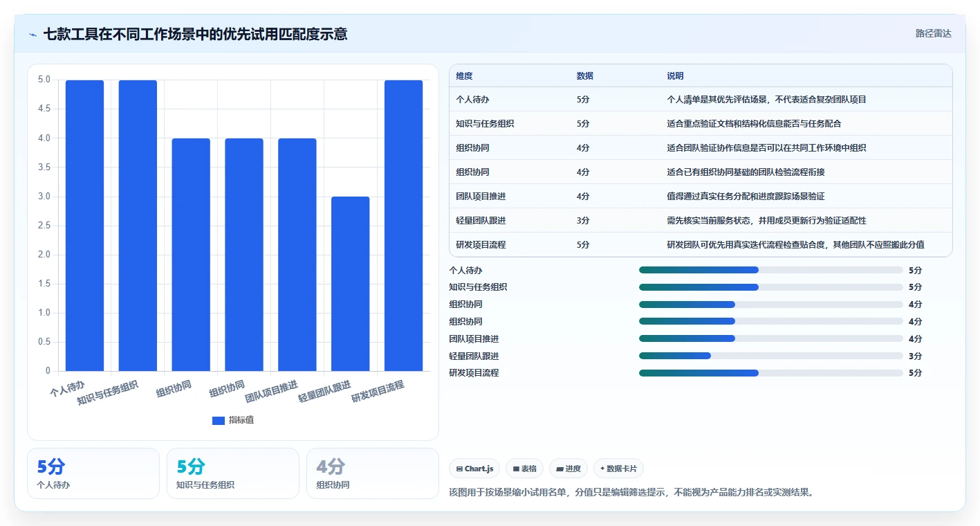Open the 4分 组织协同 data card

(373, 473)
